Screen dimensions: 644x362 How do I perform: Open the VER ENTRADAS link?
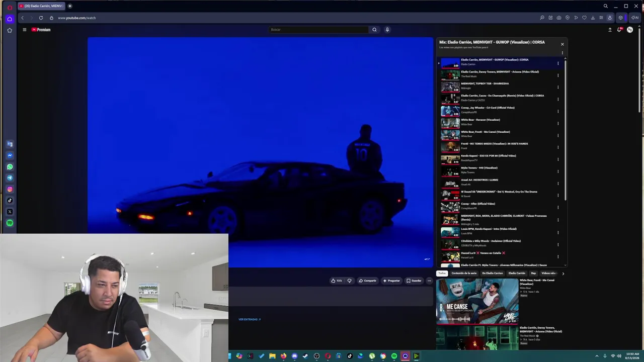pos(250,319)
